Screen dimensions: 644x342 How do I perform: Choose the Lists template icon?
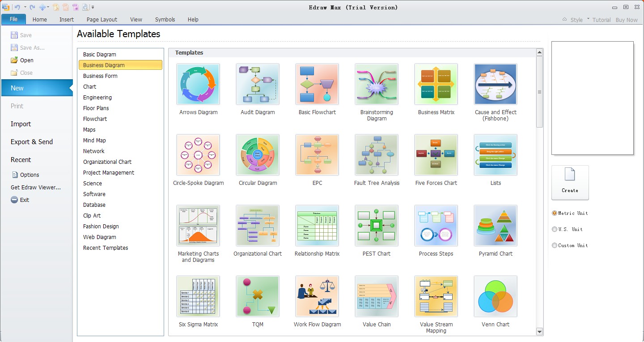(496, 155)
